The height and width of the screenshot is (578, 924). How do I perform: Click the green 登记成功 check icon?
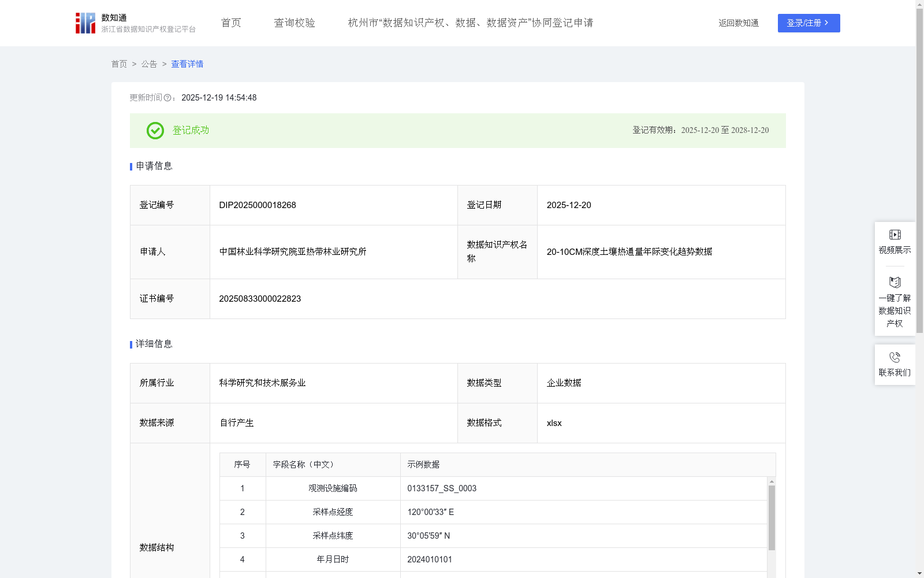[x=155, y=131]
